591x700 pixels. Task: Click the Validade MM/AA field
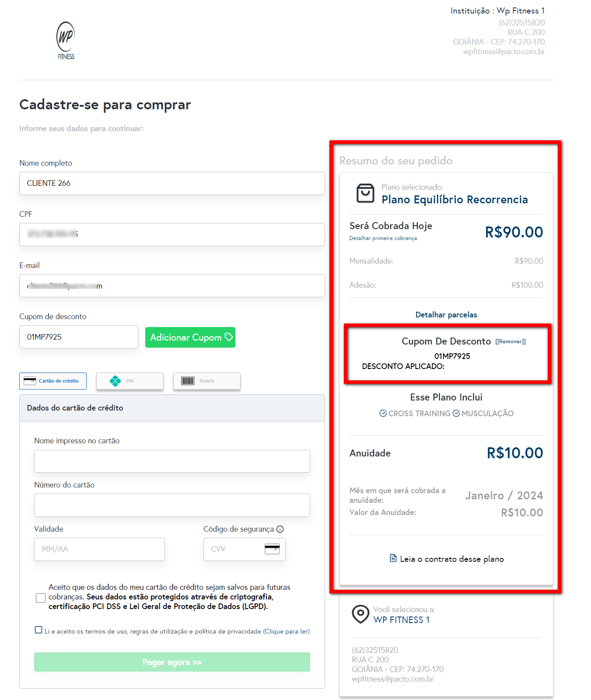99,549
